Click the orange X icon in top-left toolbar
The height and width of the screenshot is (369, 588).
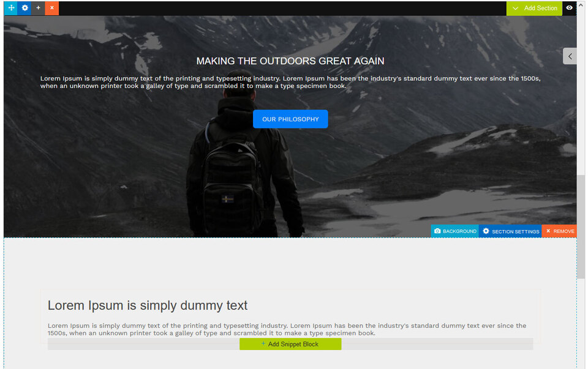click(51, 8)
